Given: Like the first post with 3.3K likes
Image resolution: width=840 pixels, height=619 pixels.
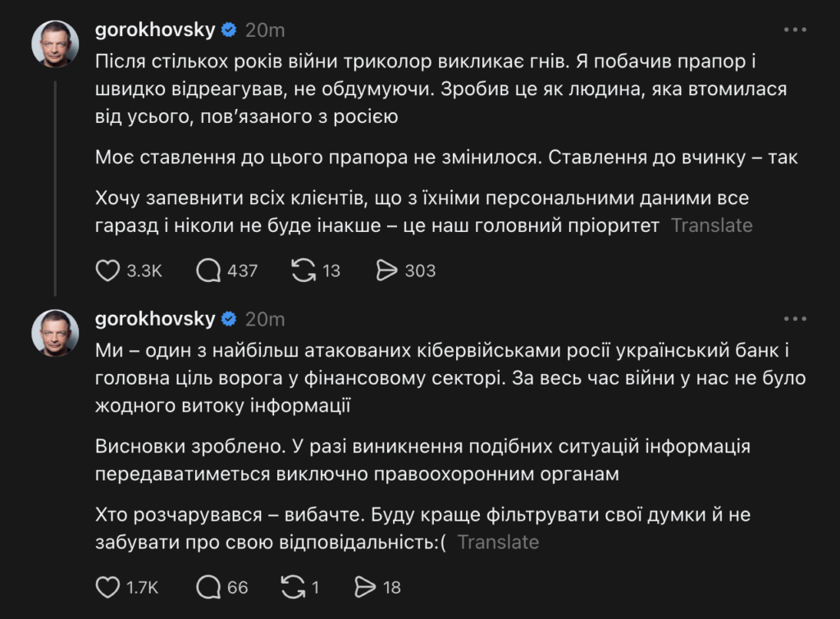Looking at the screenshot, I should point(108,271).
